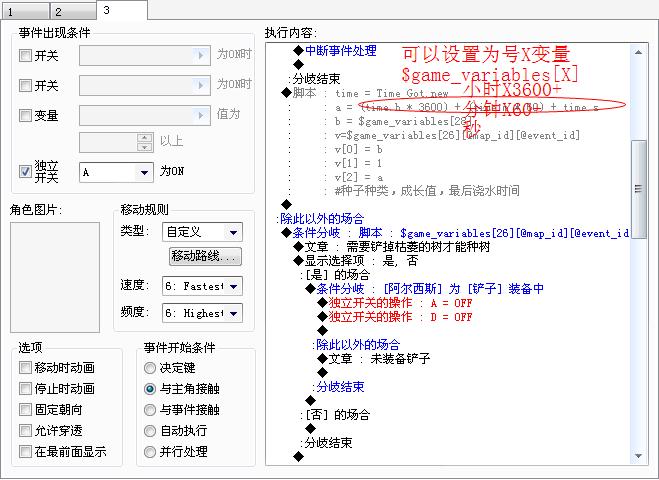Viewport: 659px width, 480px height.
Task: Click the event list scrollbar up arrow
Action: 638,53
